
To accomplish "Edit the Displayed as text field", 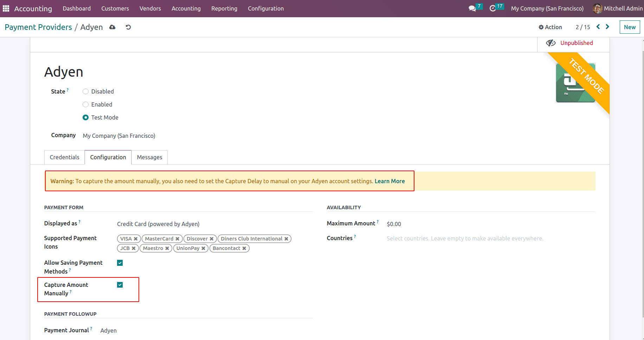I will click(x=215, y=224).
